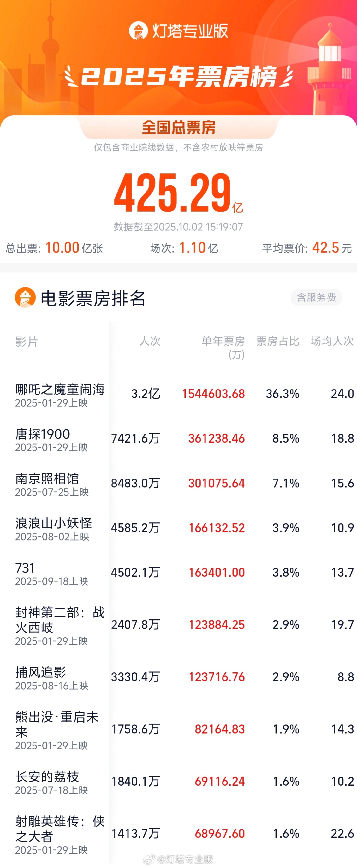Sort by the 票房占比 column header
357x868 pixels.
pos(278,341)
